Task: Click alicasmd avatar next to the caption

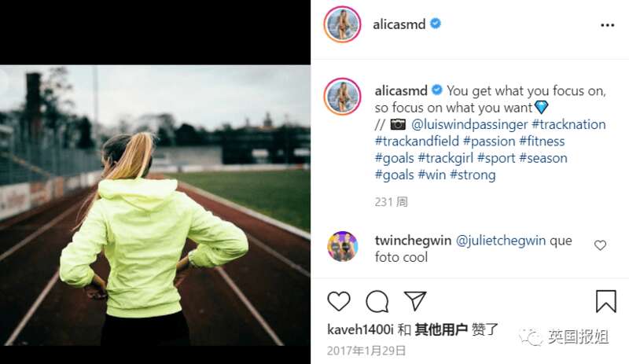Action: pyautogui.click(x=343, y=97)
